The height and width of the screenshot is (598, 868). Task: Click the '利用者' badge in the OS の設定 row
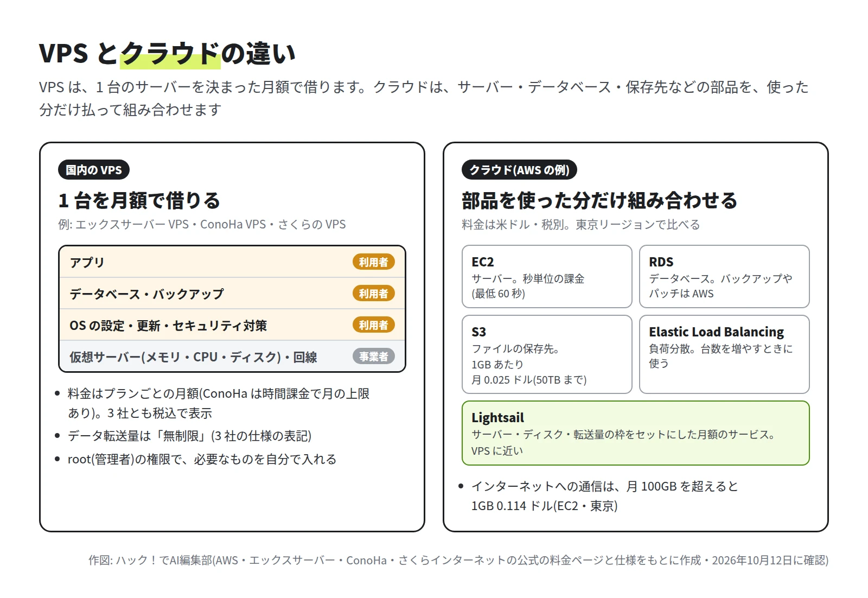point(373,325)
